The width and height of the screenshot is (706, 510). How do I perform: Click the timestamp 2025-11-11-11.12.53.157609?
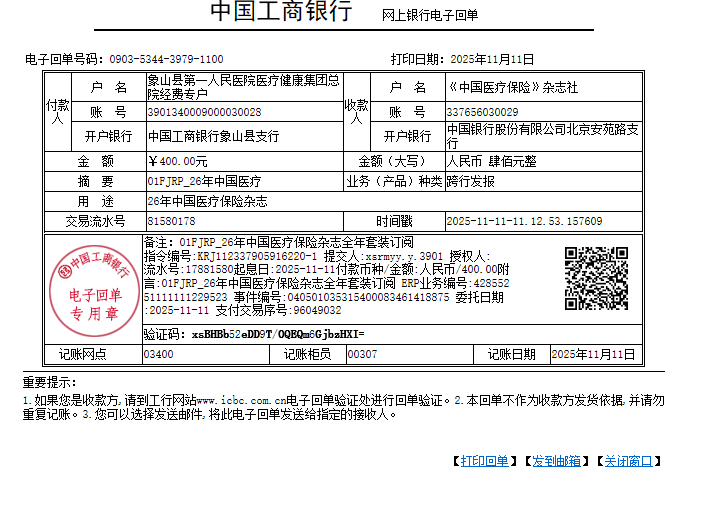click(524, 221)
